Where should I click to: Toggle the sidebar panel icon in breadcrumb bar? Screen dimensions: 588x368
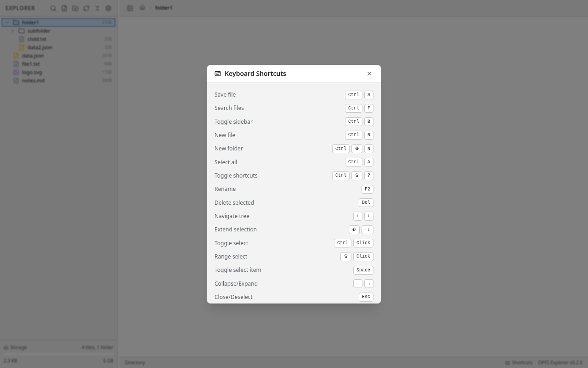point(130,8)
